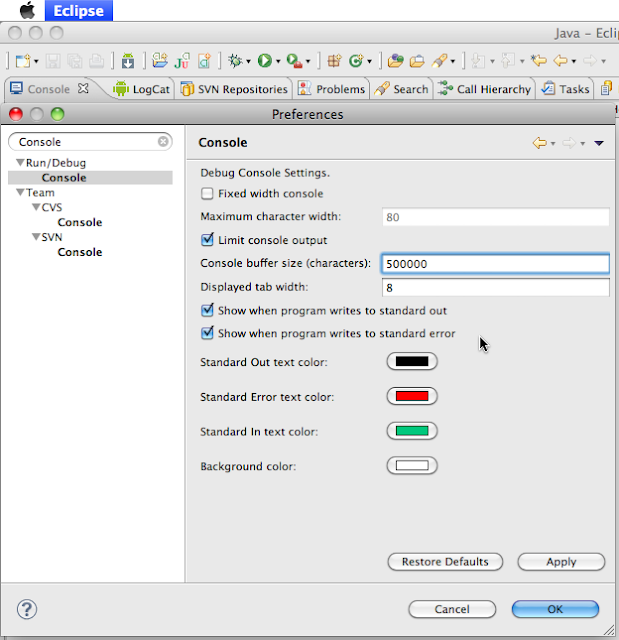Switch to the Tasks tab
This screenshot has height=640, width=619.
[x=565, y=89]
